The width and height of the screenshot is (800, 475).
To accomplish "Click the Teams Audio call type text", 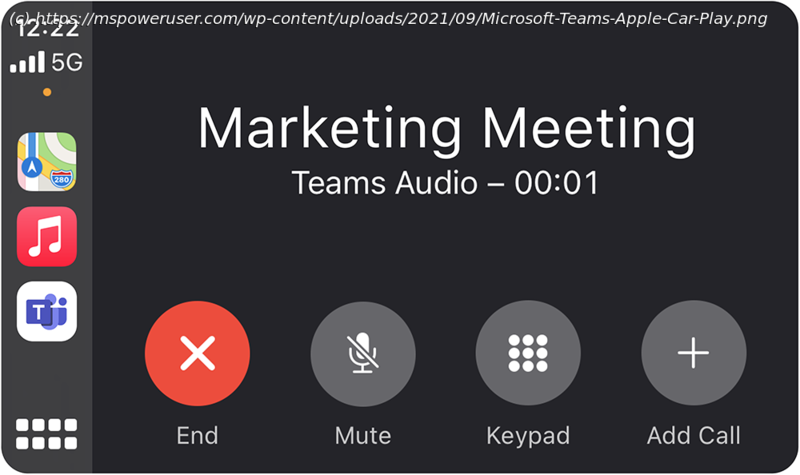I will coord(385,183).
